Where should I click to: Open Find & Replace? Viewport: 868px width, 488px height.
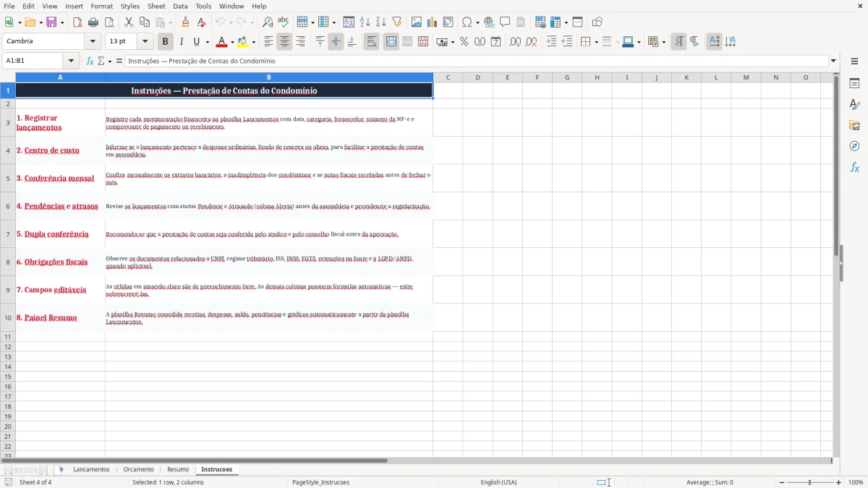[x=268, y=22]
